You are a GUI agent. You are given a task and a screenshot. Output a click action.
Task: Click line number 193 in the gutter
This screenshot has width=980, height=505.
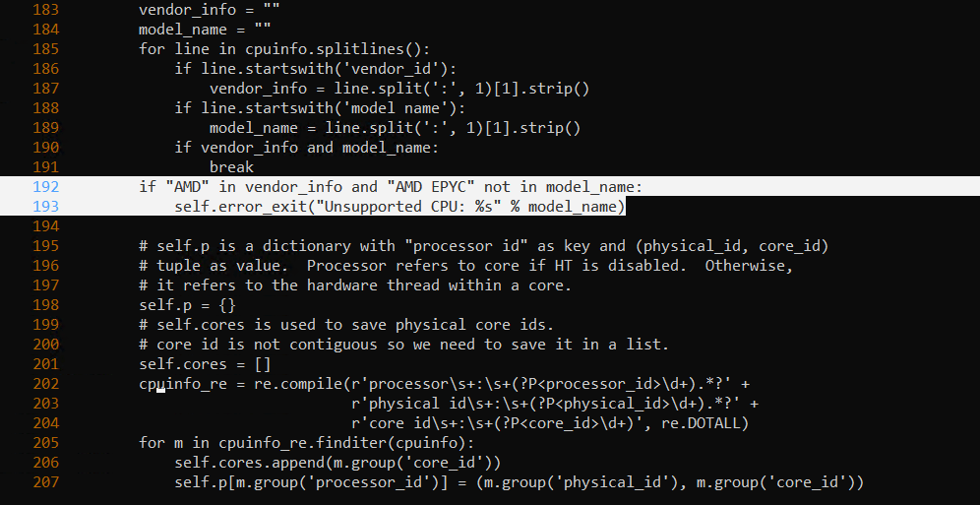point(45,207)
